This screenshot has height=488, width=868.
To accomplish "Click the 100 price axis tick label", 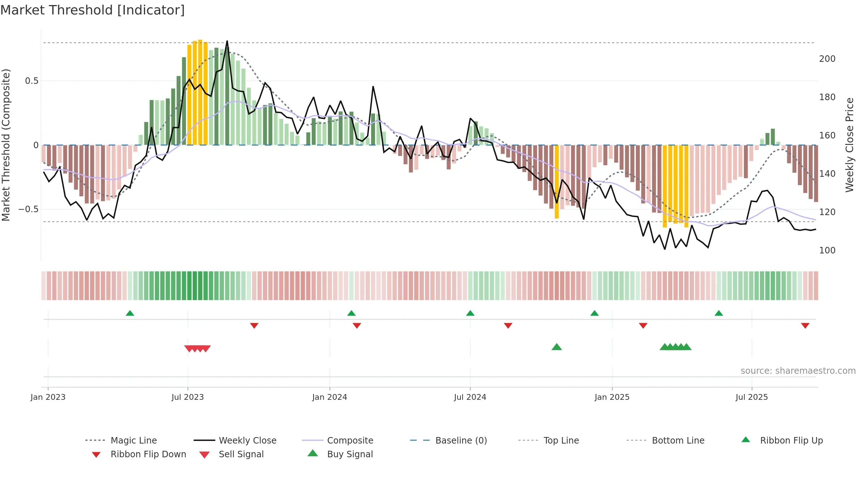I will (x=827, y=250).
